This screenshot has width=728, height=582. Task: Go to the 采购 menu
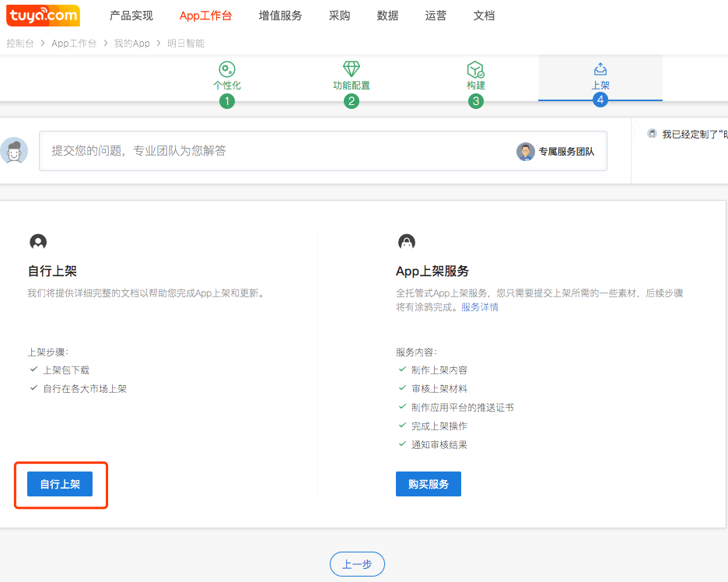coord(340,16)
